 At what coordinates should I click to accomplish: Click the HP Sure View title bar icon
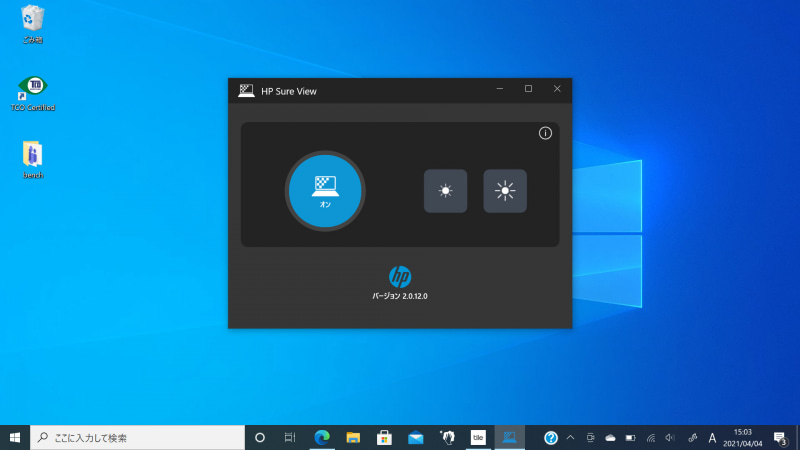pos(246,91)
